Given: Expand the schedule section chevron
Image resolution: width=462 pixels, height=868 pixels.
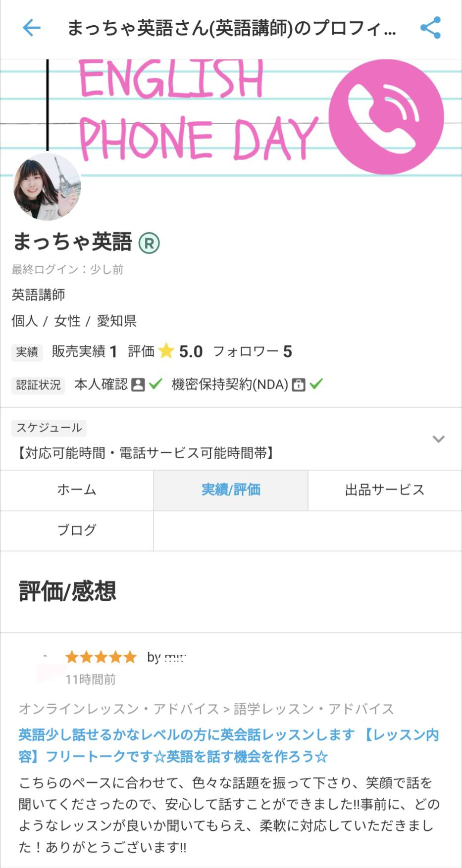Looking at the screenshot, I should [438, 439].
